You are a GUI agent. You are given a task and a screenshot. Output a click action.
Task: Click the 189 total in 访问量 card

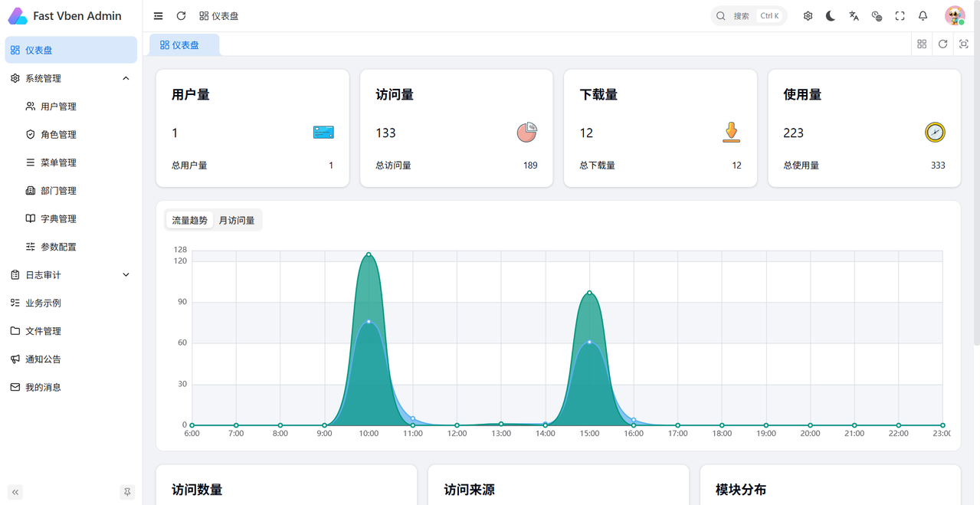pyautogui.click(x=530, y=165)
